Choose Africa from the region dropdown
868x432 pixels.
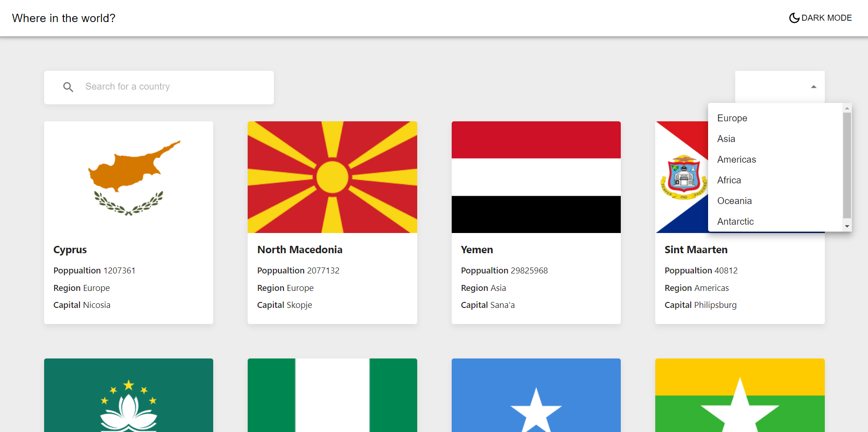pos(729,180)
